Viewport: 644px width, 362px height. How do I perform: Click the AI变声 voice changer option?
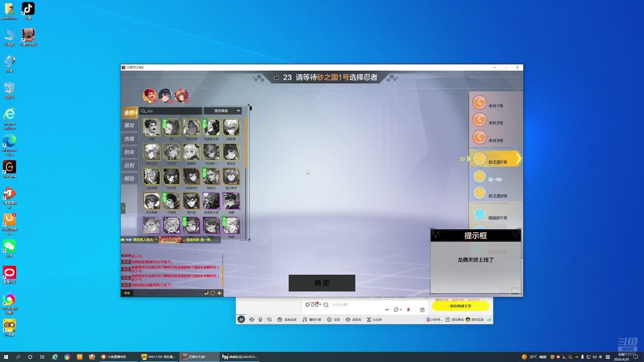pos(374,320)
